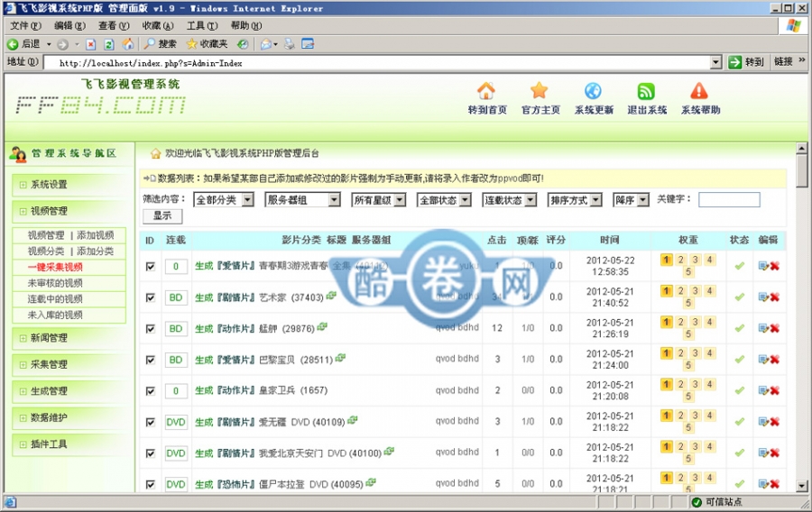The width and height of the screenshot is (812, 512).
Task: Delete the 艺术家 (37403) row
Action: pos(775,297)
